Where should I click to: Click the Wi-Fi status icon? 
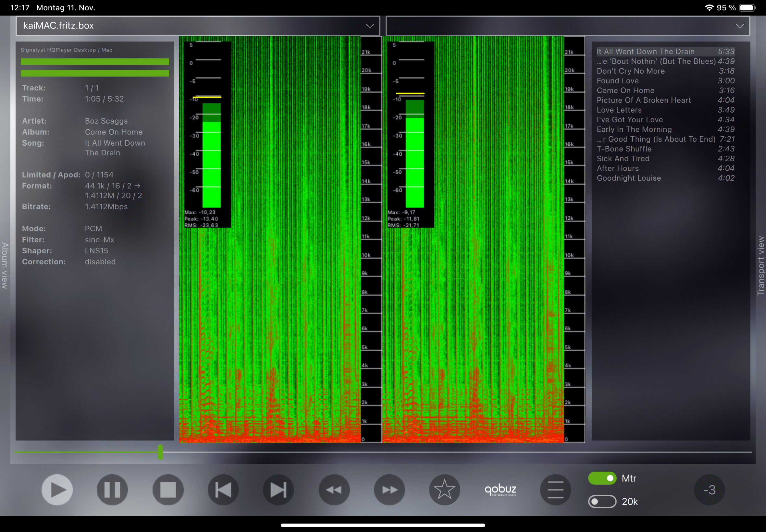tap(710, 8)
